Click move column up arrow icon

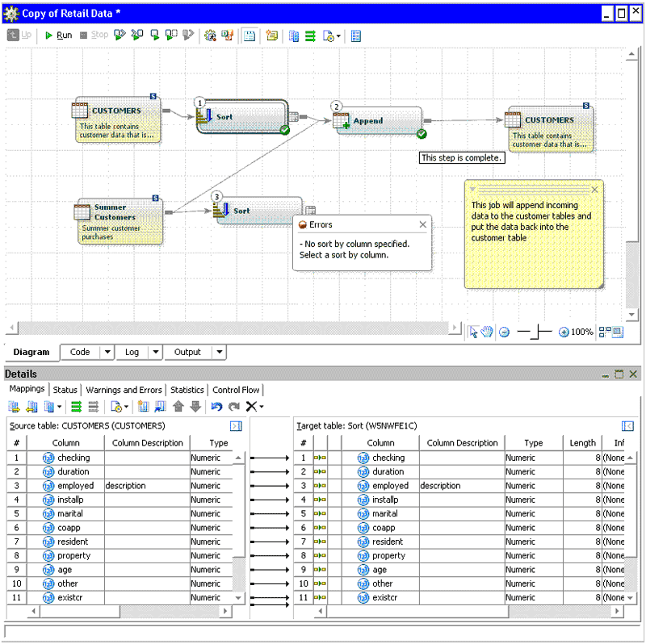pos(178,407)
